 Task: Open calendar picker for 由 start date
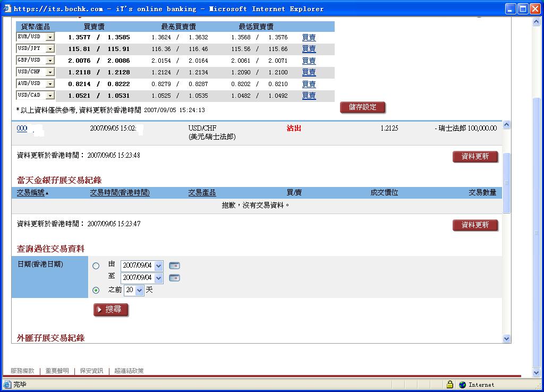174,266
